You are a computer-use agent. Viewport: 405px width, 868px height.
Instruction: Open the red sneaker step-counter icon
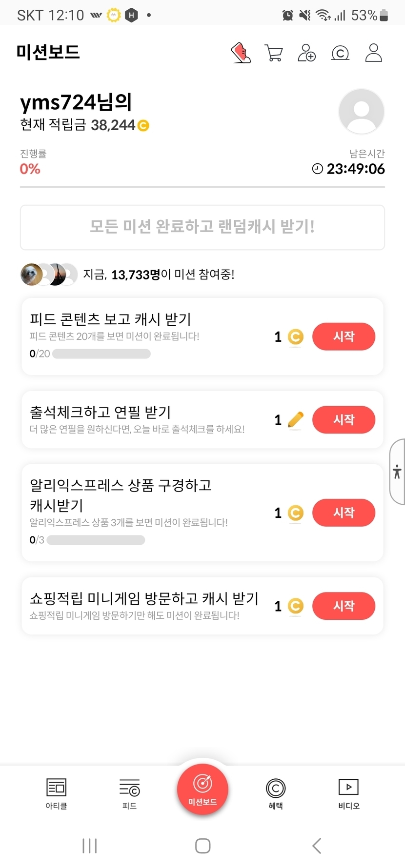point(241,53)
